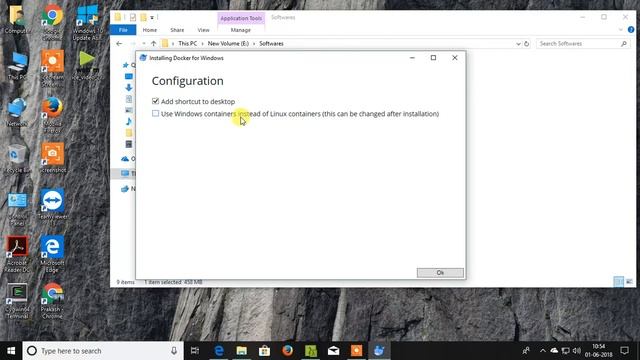This screenshot has height=360, width=640.
Task: Open File Explorer from the taskbar
Action: tap(242, 351)
